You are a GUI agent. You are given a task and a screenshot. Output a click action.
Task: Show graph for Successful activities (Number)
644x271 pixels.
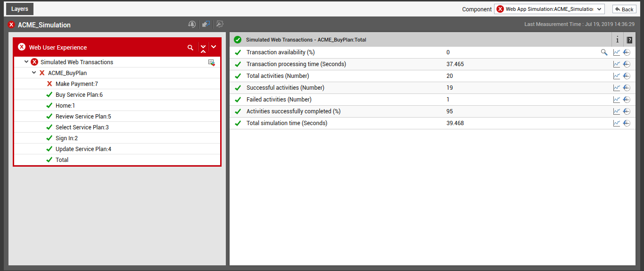point(617,88)
